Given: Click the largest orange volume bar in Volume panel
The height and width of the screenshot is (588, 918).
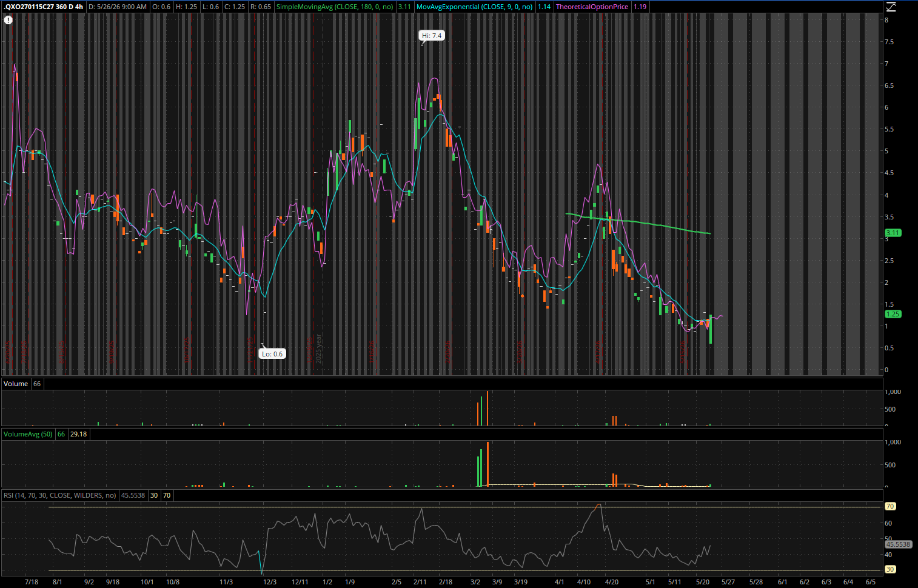Looking at the screenshot, I should (487, 409).
